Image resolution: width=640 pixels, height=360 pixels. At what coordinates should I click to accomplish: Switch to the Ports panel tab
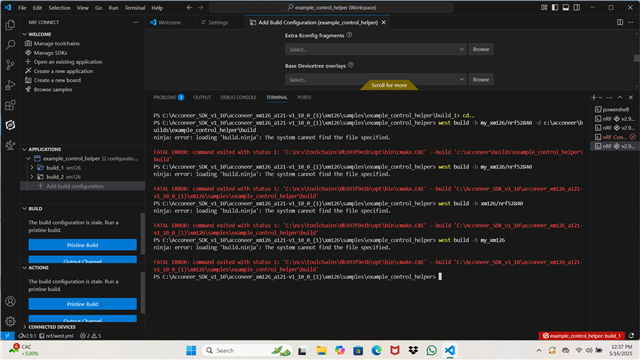coord(304,97)
